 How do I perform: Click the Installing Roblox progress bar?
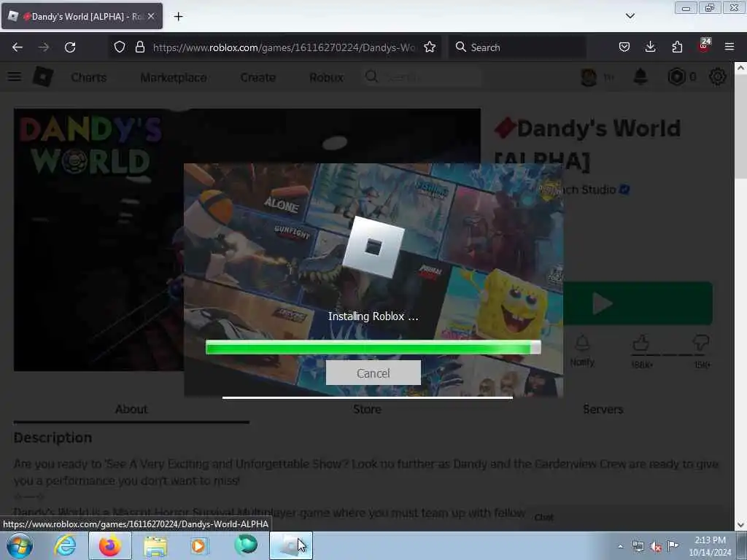click(373, 347)
